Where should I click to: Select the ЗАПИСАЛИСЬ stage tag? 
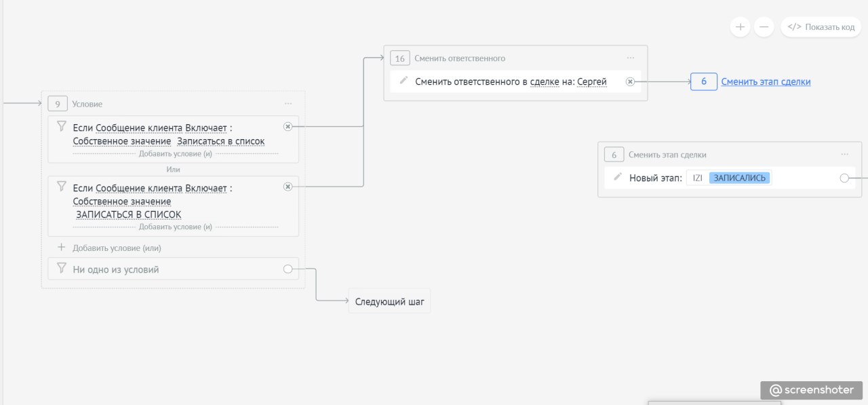[x=739, y=178]
